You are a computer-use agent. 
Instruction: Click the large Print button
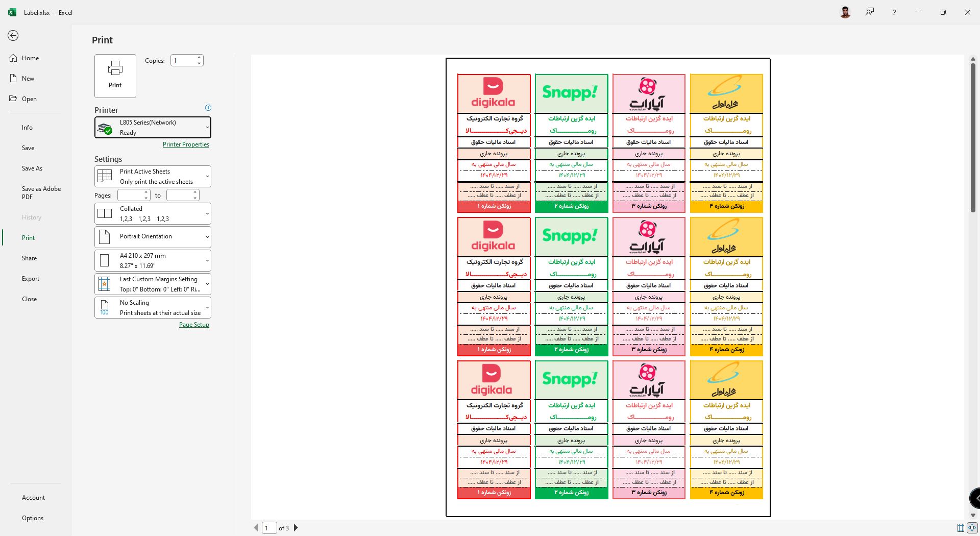pos(115,76)
